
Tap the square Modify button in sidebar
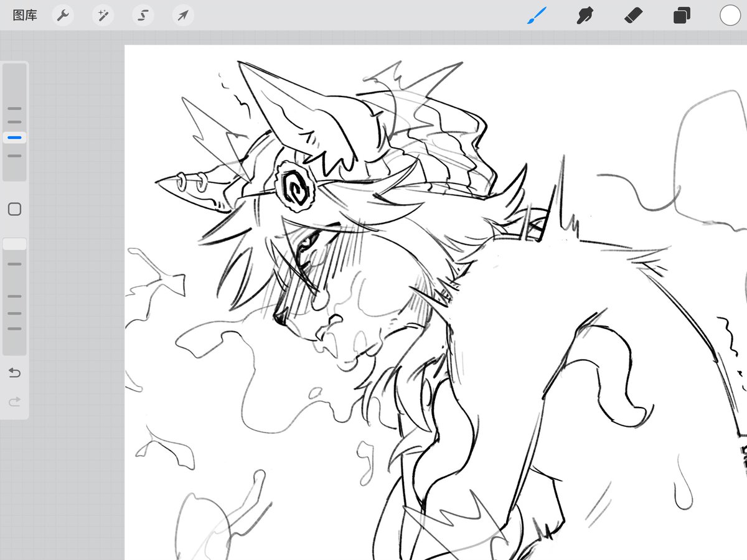(x=14, y=209)
